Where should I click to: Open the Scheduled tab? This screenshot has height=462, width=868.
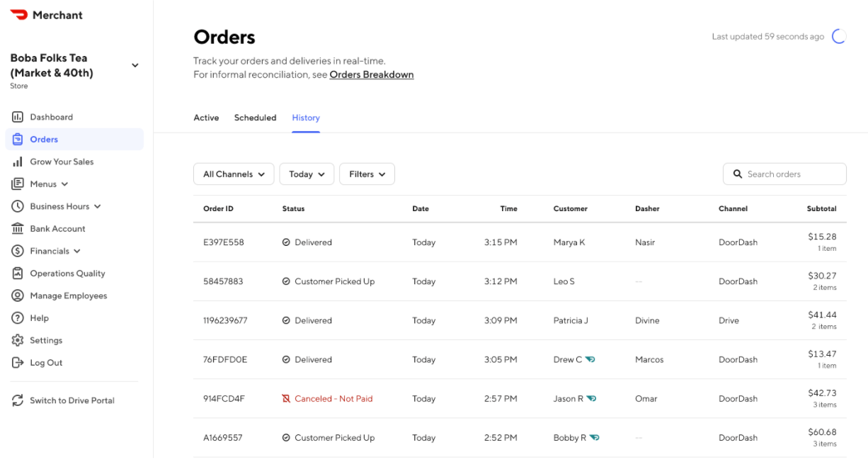click(255, 118)
